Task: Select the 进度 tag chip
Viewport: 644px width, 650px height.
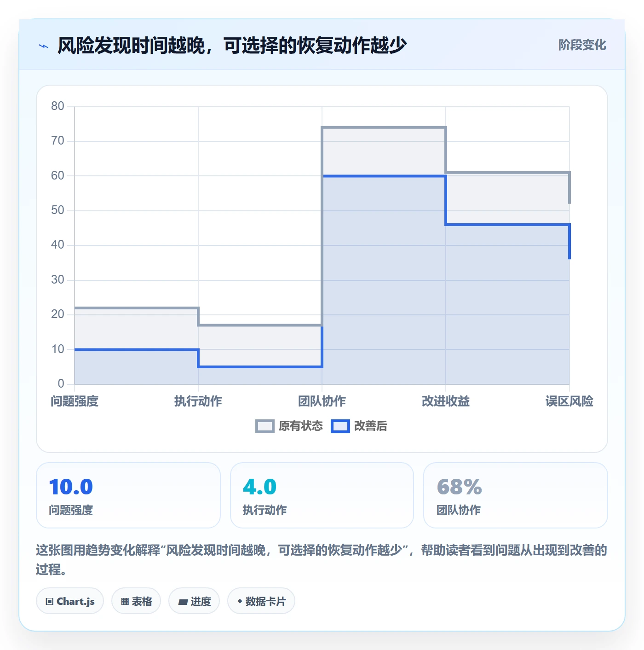Action: pyautogui.click(x=194, y=601)
